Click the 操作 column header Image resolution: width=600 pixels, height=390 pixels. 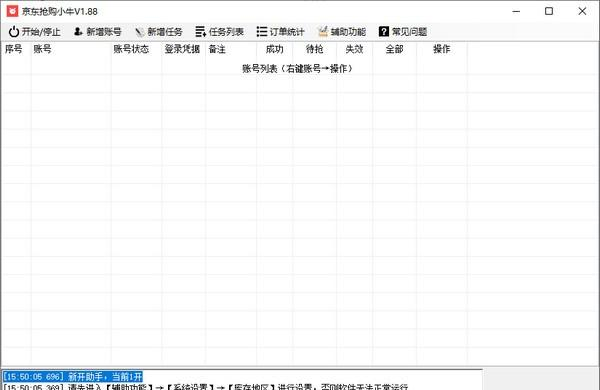(442, 49)
